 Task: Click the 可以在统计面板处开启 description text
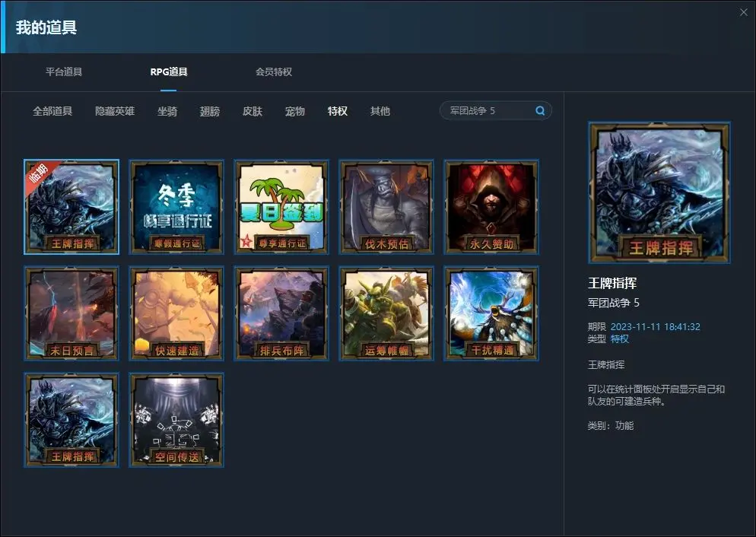tap(656, 396)
